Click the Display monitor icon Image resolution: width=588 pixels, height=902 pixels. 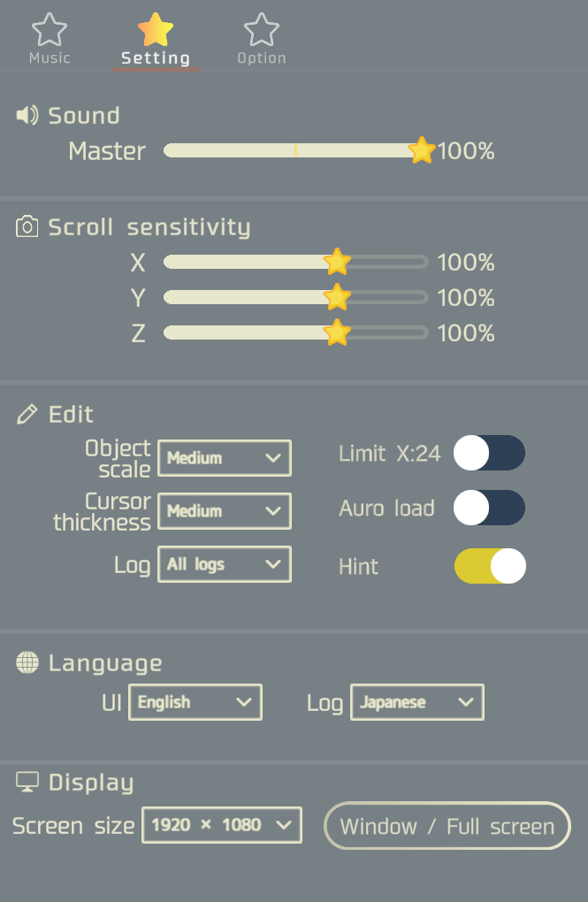27,782
